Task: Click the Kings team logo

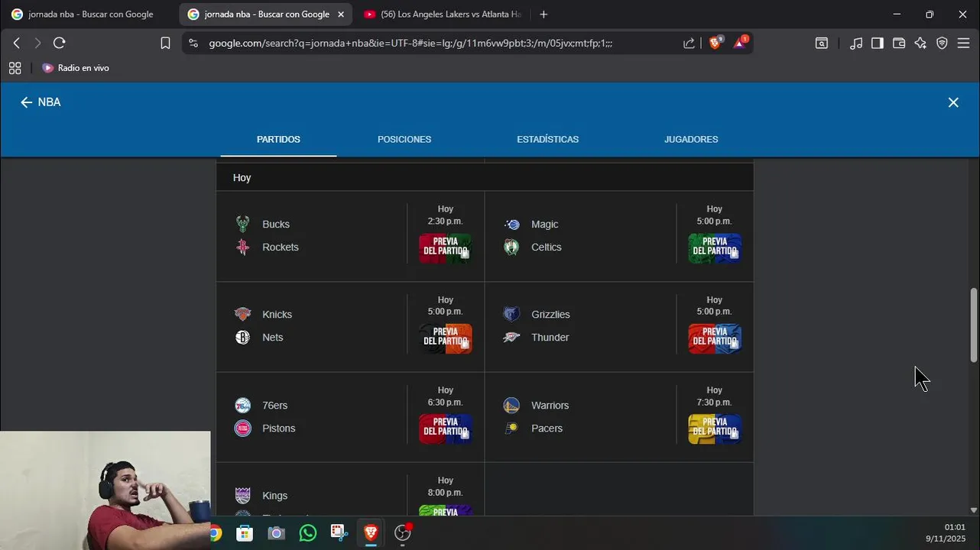Action: (x=242, y=495)
